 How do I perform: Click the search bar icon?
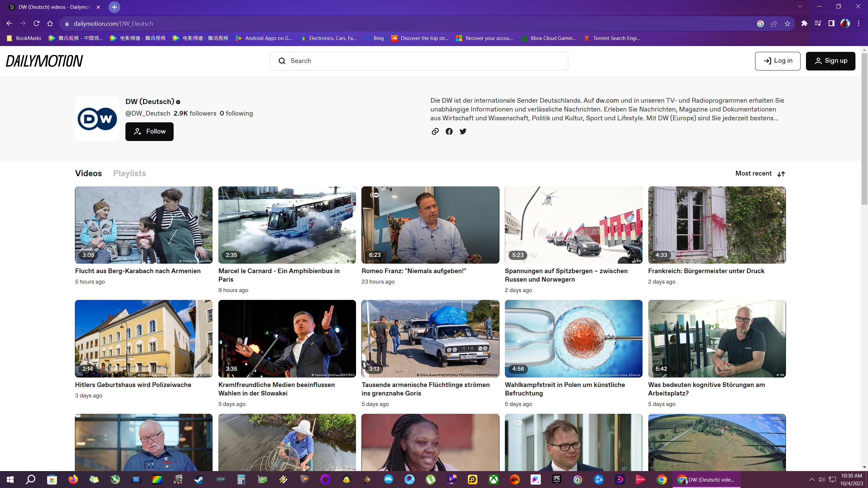282,61
